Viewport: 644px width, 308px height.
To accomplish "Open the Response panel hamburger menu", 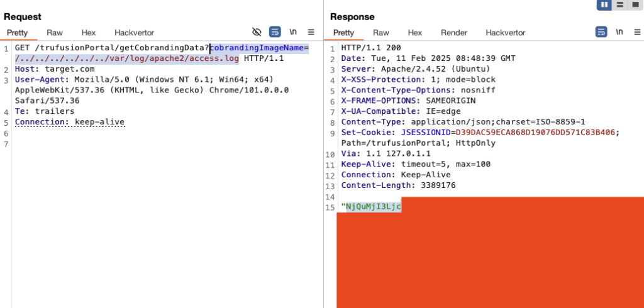I will tap(636, 32).
